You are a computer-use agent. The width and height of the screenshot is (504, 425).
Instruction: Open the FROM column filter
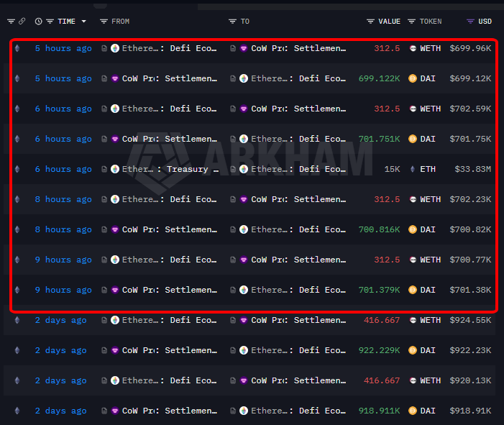point(104,22)
